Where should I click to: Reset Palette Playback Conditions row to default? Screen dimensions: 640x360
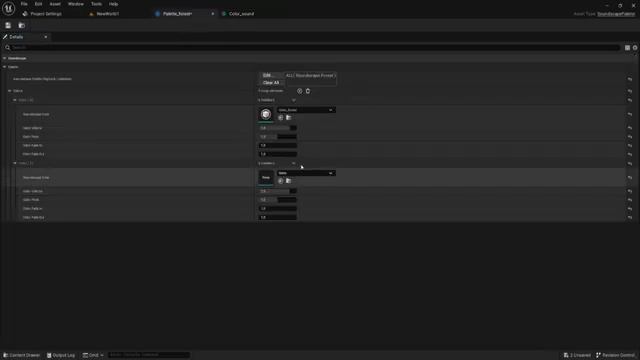coord(630,79)
